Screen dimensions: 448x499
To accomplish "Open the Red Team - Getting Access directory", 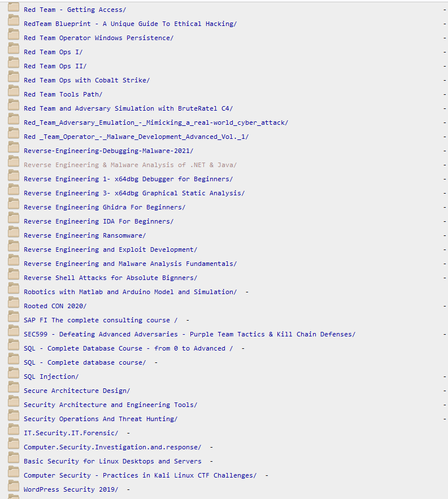I will point(75,10).
